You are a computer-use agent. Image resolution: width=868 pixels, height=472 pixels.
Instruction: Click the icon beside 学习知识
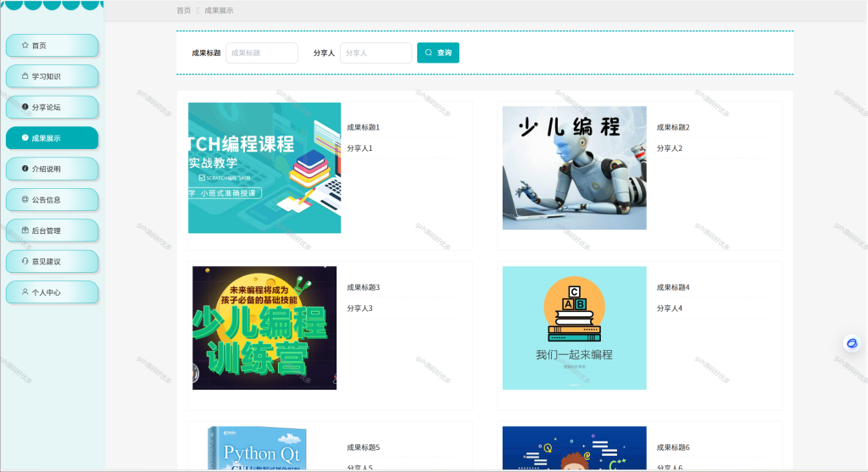(25, 75)
